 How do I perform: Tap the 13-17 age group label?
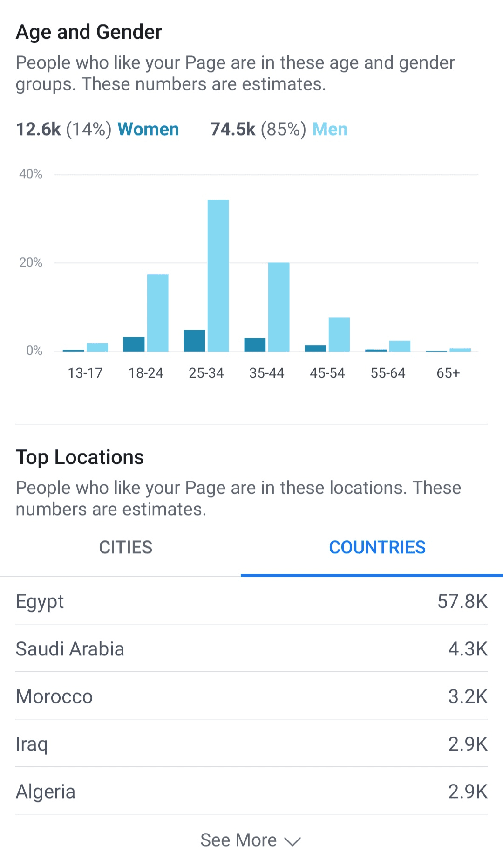[x=85, y=373]
